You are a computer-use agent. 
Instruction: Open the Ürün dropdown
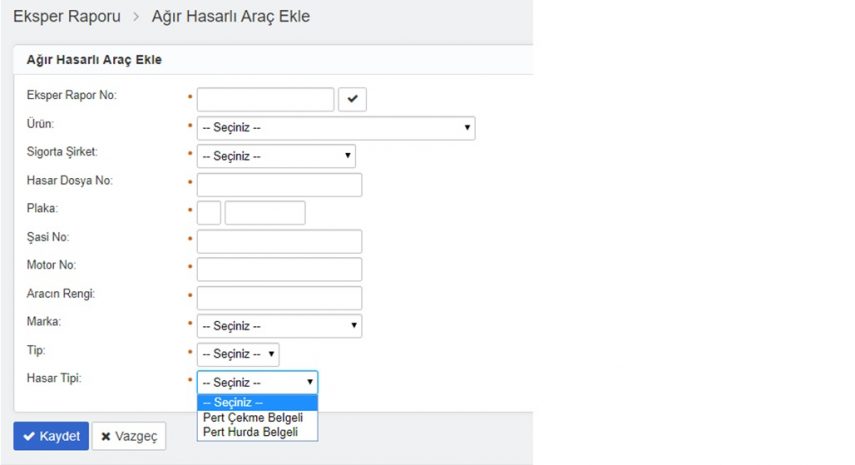point(335,128)
